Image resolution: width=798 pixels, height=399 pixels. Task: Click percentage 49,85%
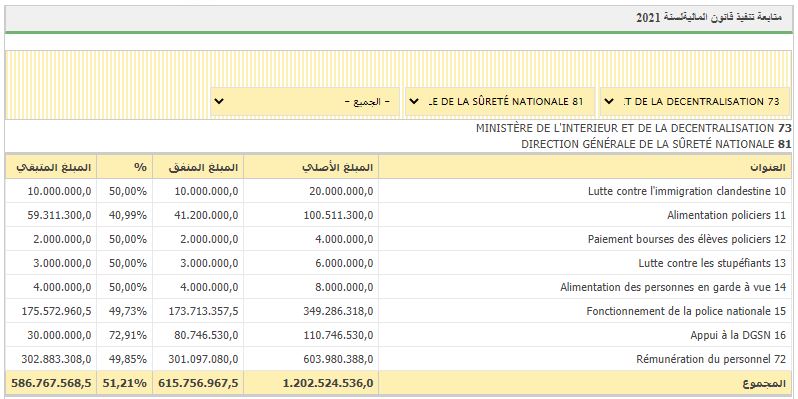coord(128,359)
